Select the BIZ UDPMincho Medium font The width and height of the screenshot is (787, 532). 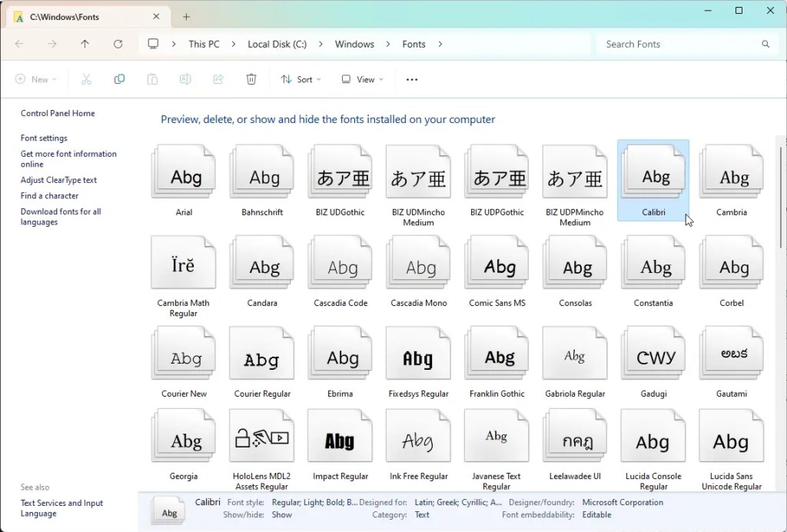click(x=575, y=171)
